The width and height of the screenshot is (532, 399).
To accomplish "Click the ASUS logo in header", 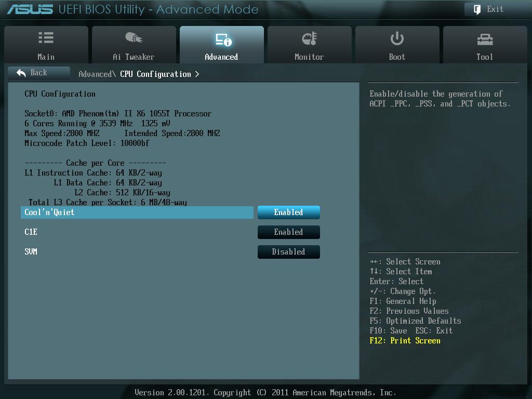I will pos(30,9).
